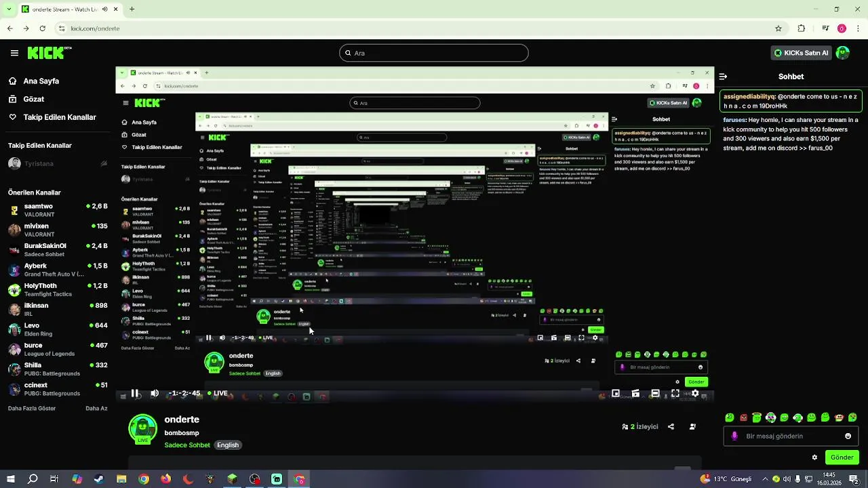Open the Kick hamburger sidebar menu
The width and height of the screenshot is (868, 488).
14,53
